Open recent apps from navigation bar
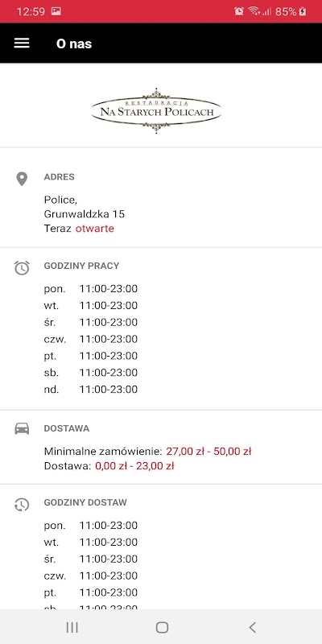Screen dimensions: 322x644 click(72, 627)
